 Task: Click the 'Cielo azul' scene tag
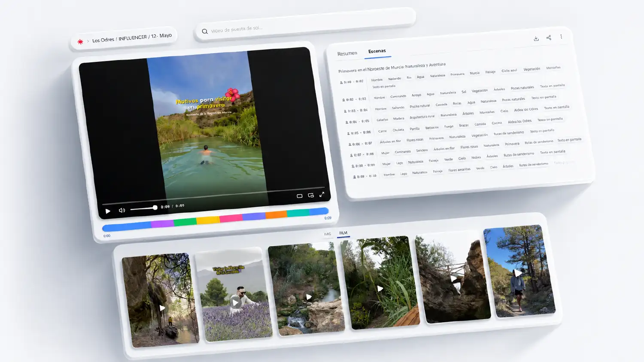click(x=509, y=70)
